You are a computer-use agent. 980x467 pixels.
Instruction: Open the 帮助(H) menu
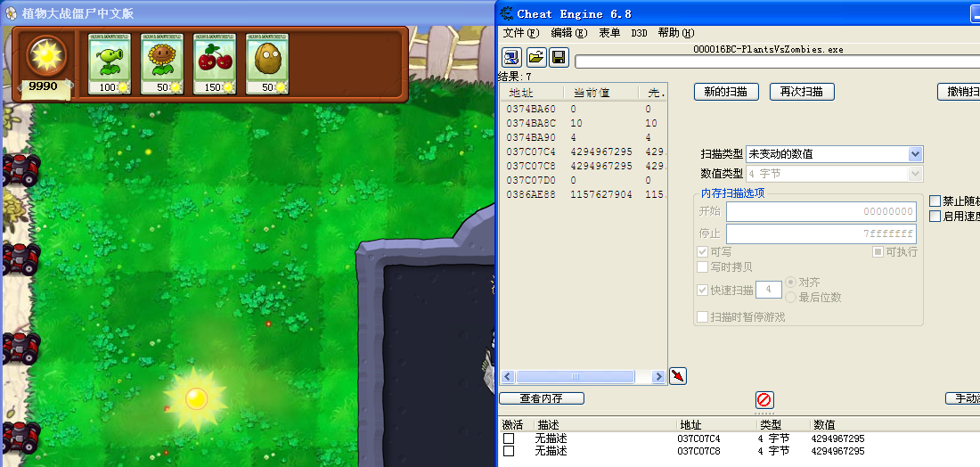676,33
